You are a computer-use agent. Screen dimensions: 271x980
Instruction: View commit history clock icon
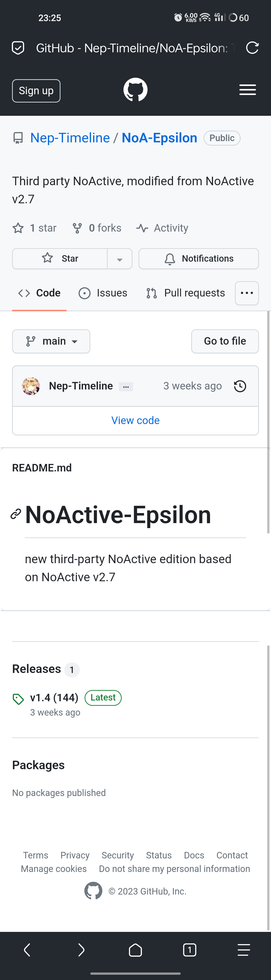pos(240,386)
